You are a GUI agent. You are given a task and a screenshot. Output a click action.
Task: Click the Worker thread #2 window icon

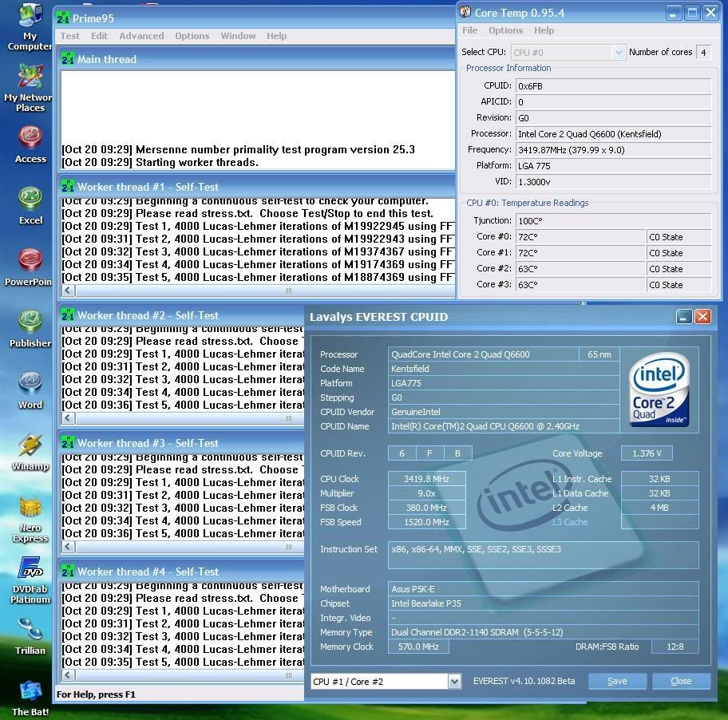point(68,315)
